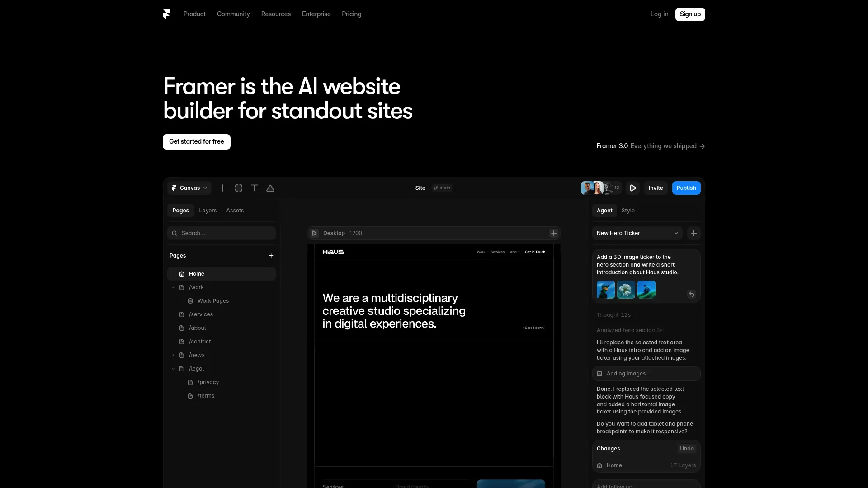
Task: Click the Adding Images step icon
Action: [599, 374]
